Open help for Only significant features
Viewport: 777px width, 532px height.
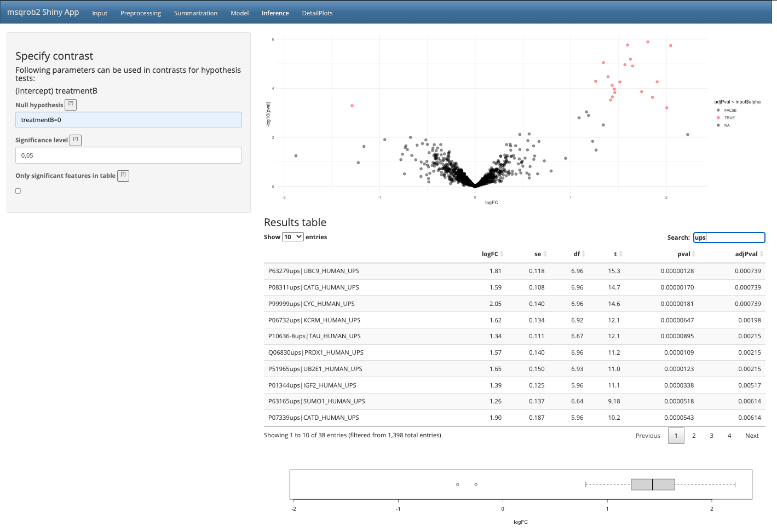(x=123, y=176)
